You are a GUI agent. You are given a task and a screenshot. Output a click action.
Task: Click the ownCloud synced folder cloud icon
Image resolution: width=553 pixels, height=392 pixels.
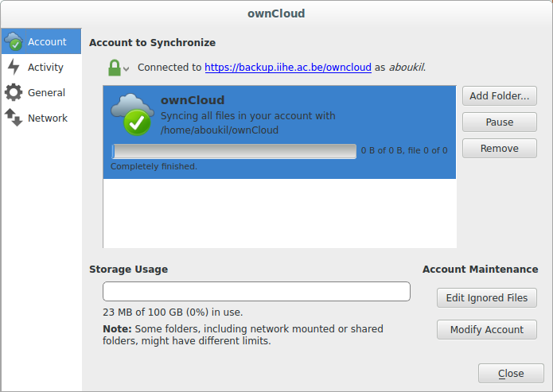(x=131, y=113)
